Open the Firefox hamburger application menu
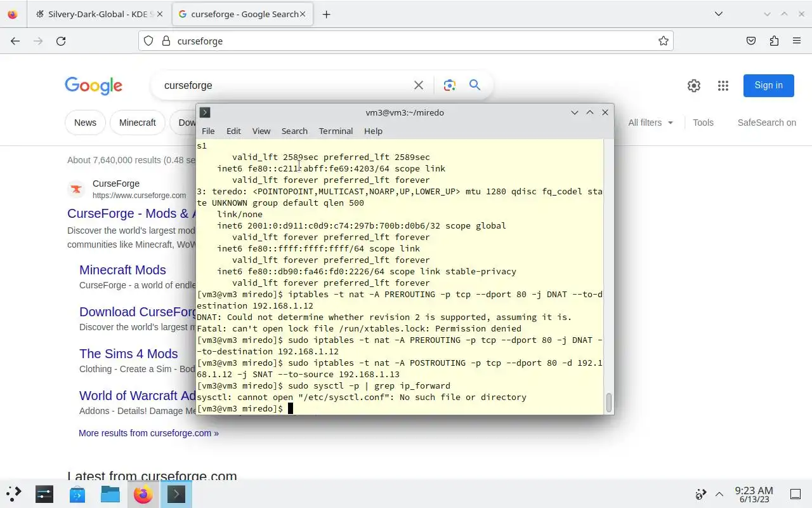This screenshot has width=812, height=508. [797, 41]
